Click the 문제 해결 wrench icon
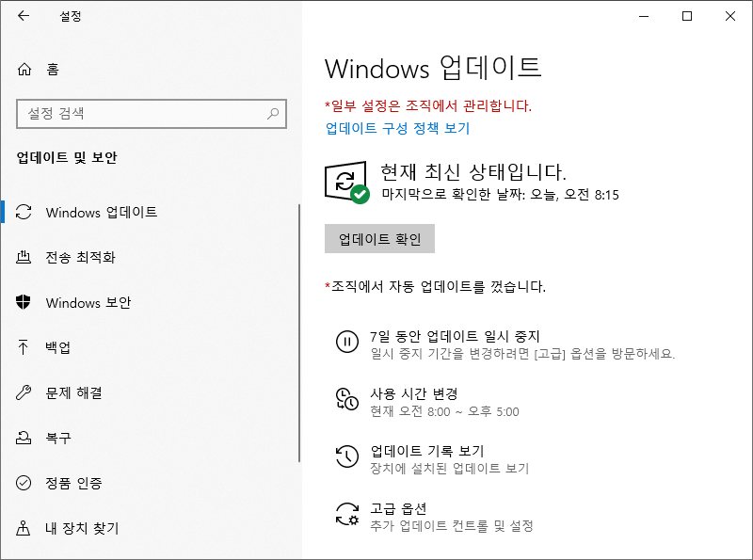Viewport: 753px width, 560px height. [24, 392]
